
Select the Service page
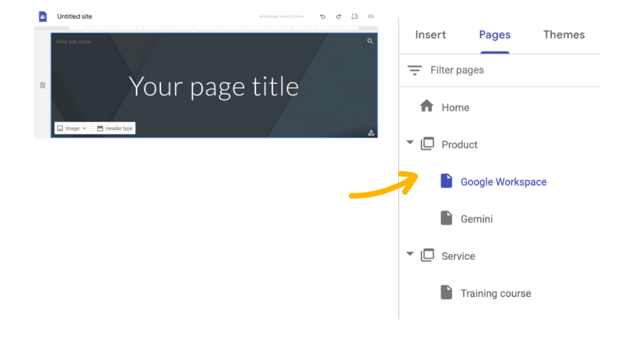(458, 256)
